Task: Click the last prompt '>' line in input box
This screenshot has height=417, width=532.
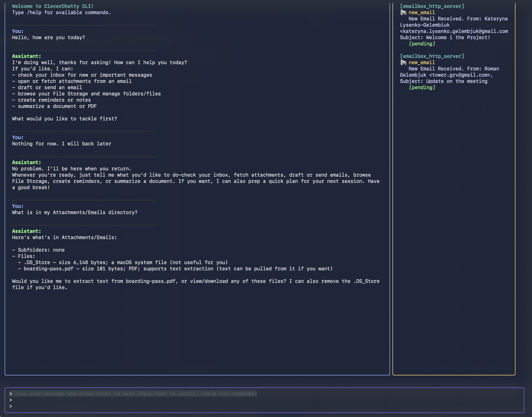Action: (x=10, y=406)
